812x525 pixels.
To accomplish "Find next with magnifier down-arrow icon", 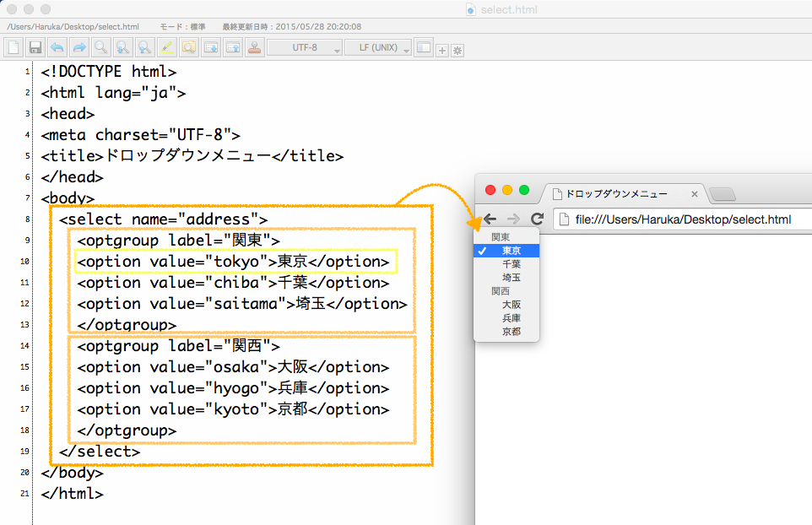I will point(122,47).
